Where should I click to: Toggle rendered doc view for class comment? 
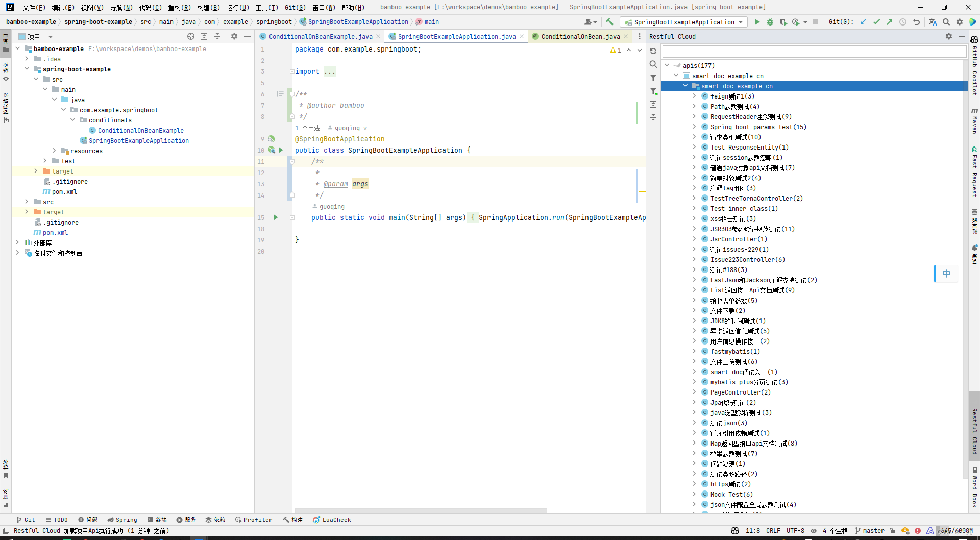click(280, 94)
